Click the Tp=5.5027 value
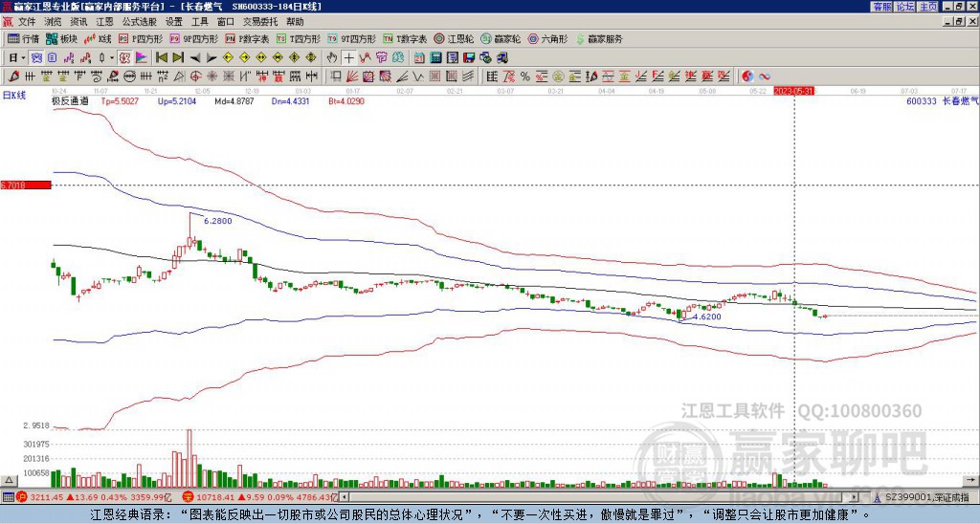980x524 pixels. 122,100
